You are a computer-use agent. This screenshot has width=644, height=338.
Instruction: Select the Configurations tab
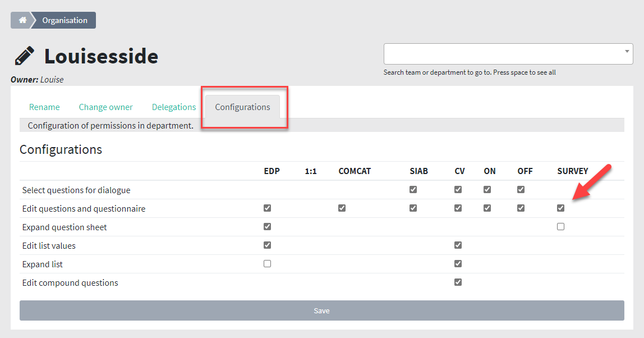click(x=243, y=107)
